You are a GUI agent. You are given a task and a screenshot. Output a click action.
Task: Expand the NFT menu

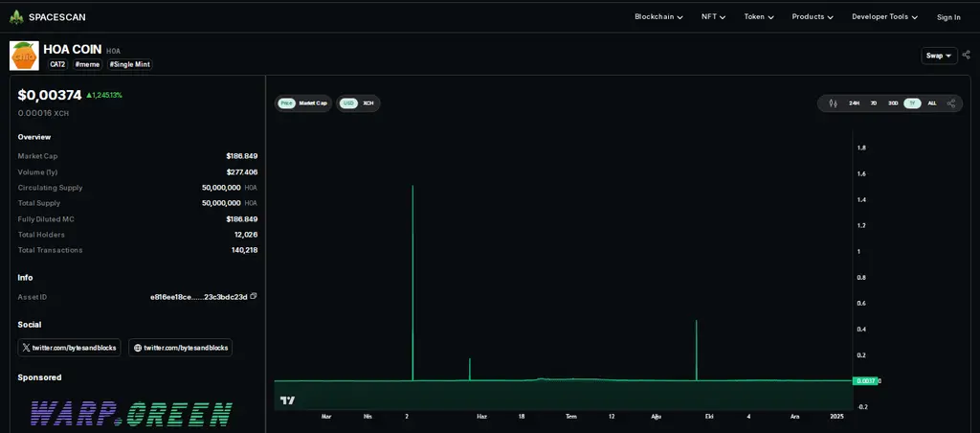point(713,17)
